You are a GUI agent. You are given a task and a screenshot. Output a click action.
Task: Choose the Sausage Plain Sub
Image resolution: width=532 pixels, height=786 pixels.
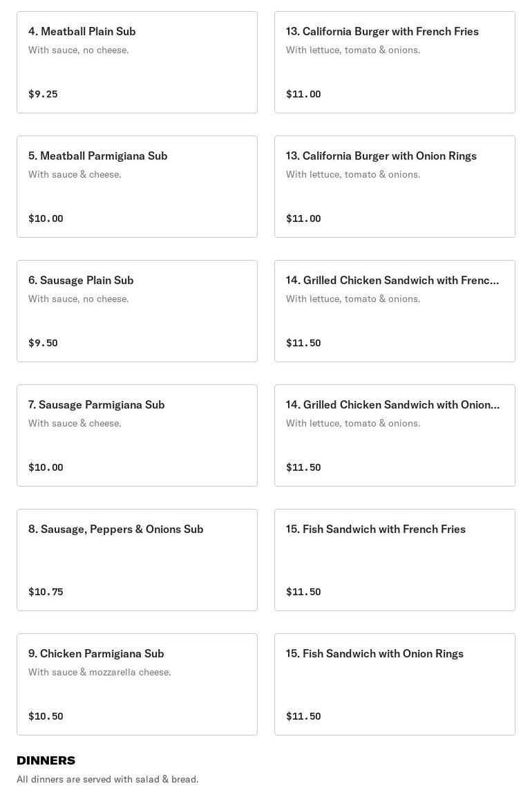click(x=137, y=311)
